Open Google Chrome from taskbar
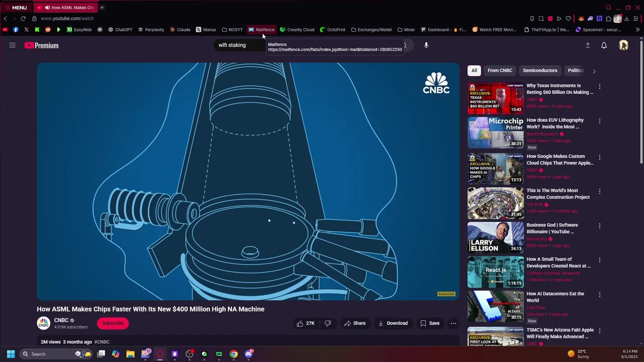 tap(233, 354)
